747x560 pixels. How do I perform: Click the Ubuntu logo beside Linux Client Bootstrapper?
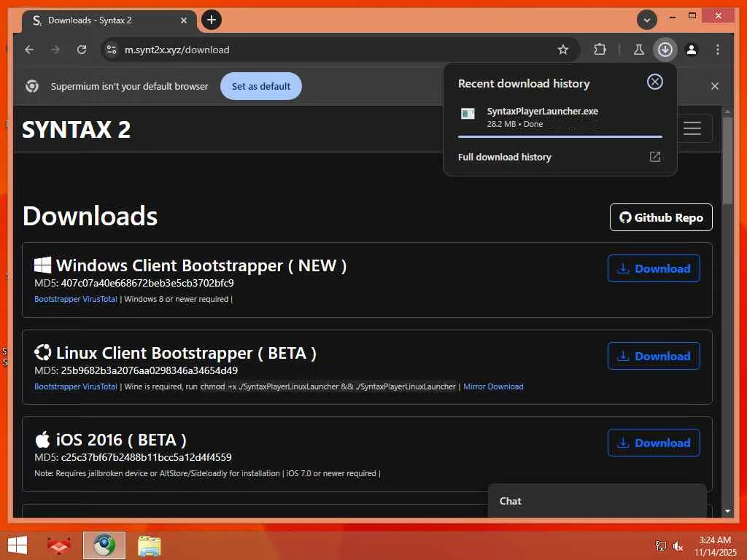click(42, 353)
